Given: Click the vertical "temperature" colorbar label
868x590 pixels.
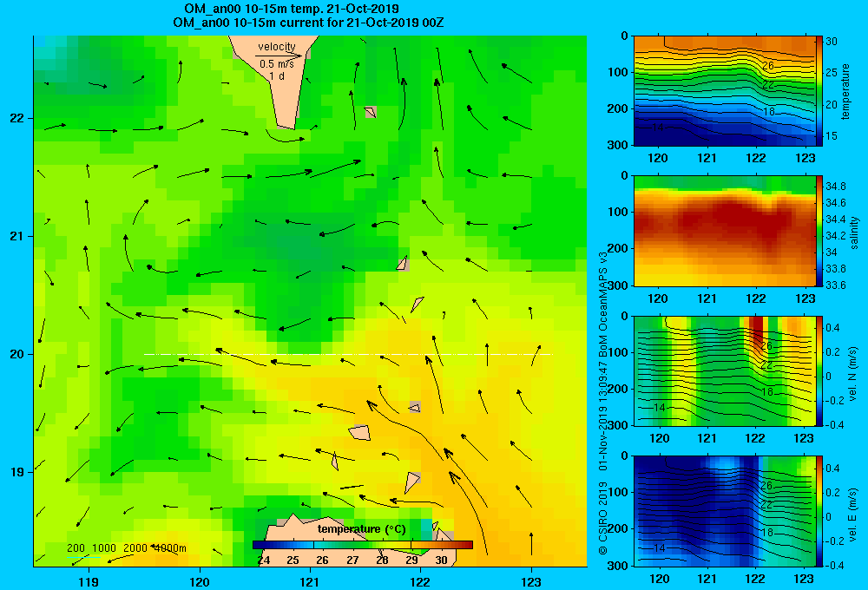Looking at the screenshot, I should pyautogui.click(x=845, y=91).
